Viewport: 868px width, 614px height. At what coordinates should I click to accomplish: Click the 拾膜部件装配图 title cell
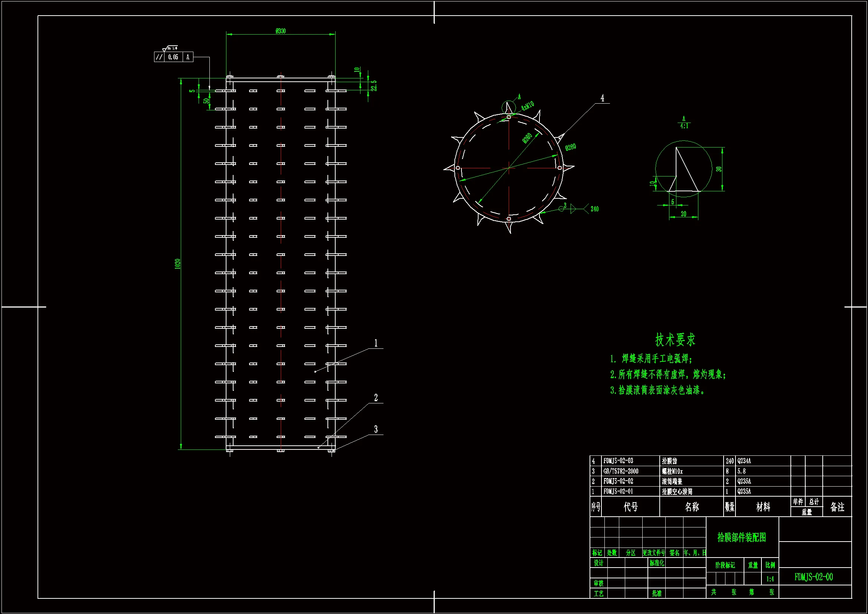click(x=742, y=537)
